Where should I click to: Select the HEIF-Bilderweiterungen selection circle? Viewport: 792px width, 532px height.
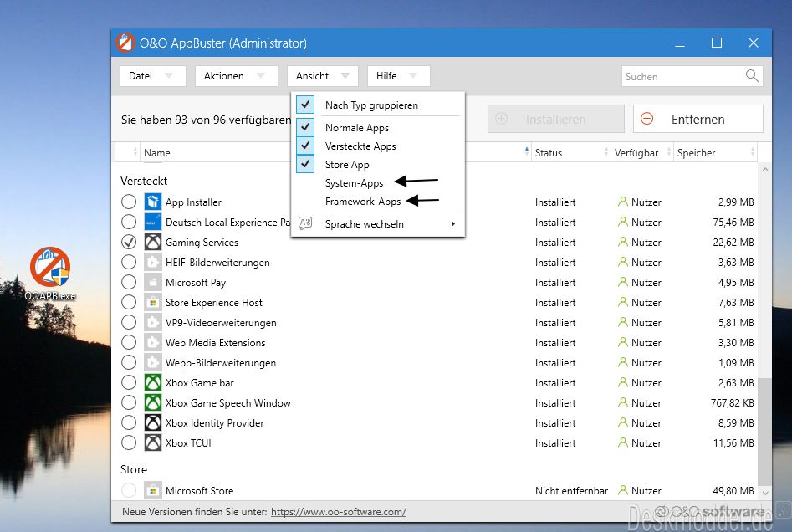point(129,262)
